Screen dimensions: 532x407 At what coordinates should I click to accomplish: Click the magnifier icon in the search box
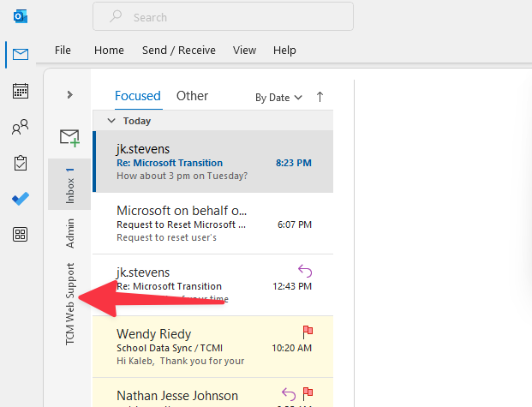tap(116, 16)
